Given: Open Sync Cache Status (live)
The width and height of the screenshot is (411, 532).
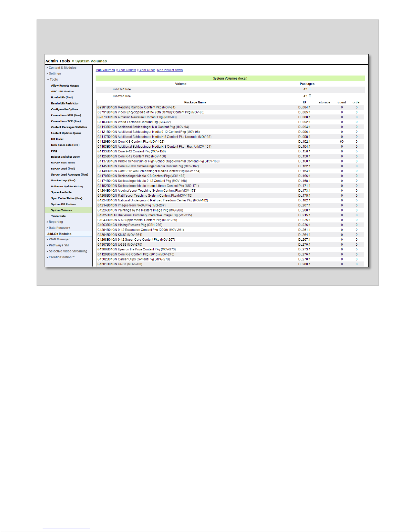Looking at the screenshot, I should pyautogui.click(x=67, y=198).
